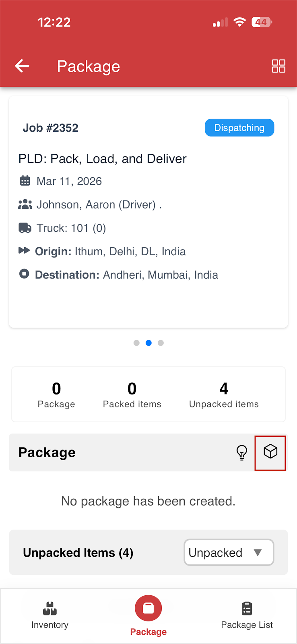
Task: Open the Job #2352 heading
Action: [x=50, y=128]
